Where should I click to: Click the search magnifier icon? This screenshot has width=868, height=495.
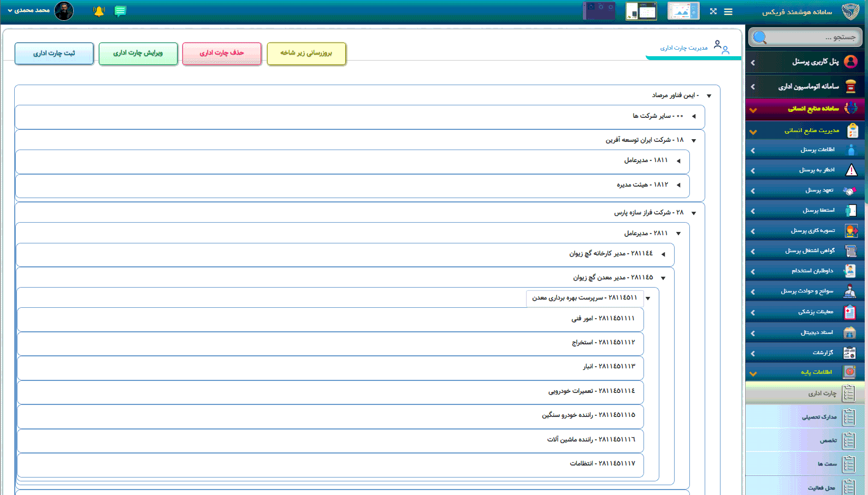[x=760, y=37]
